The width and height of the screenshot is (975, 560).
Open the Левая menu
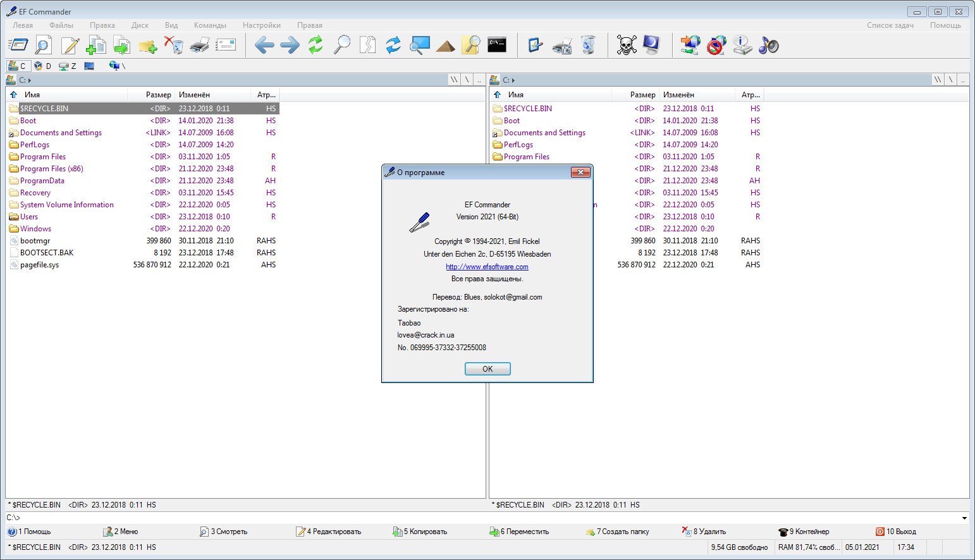click(x=23, y=25)
